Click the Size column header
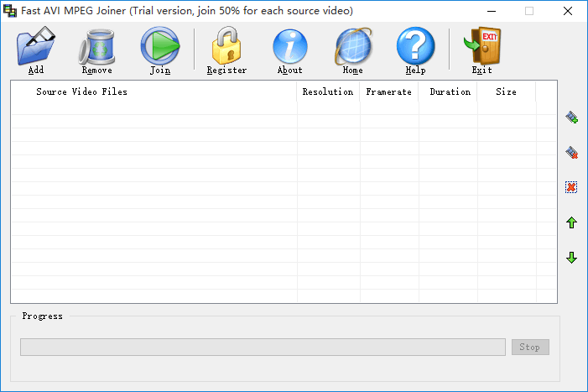The image size is (588, 392). (507, 91)
